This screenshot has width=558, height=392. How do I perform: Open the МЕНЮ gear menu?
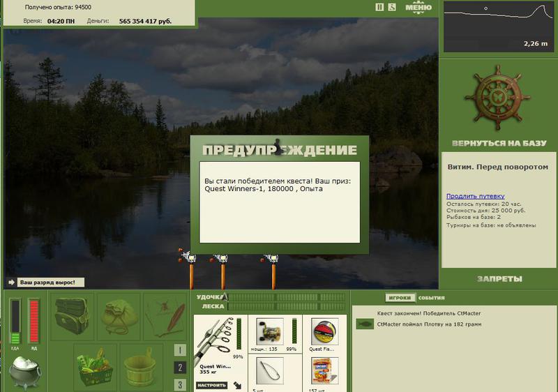click(418, 8)
